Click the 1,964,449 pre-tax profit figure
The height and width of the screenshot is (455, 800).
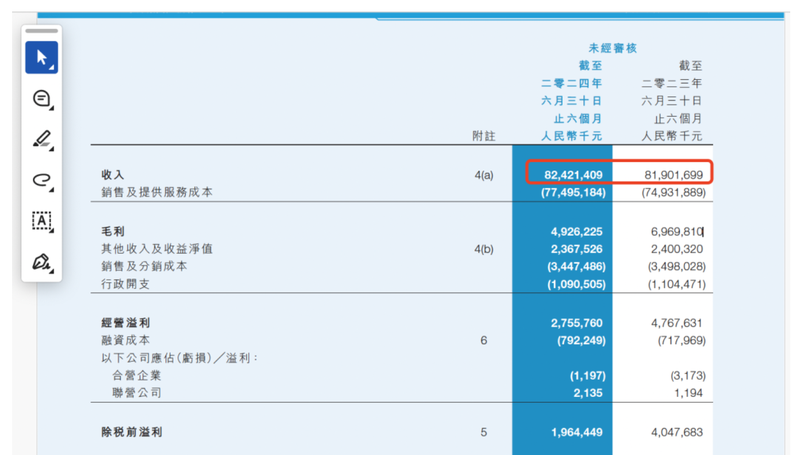[578, 433]
